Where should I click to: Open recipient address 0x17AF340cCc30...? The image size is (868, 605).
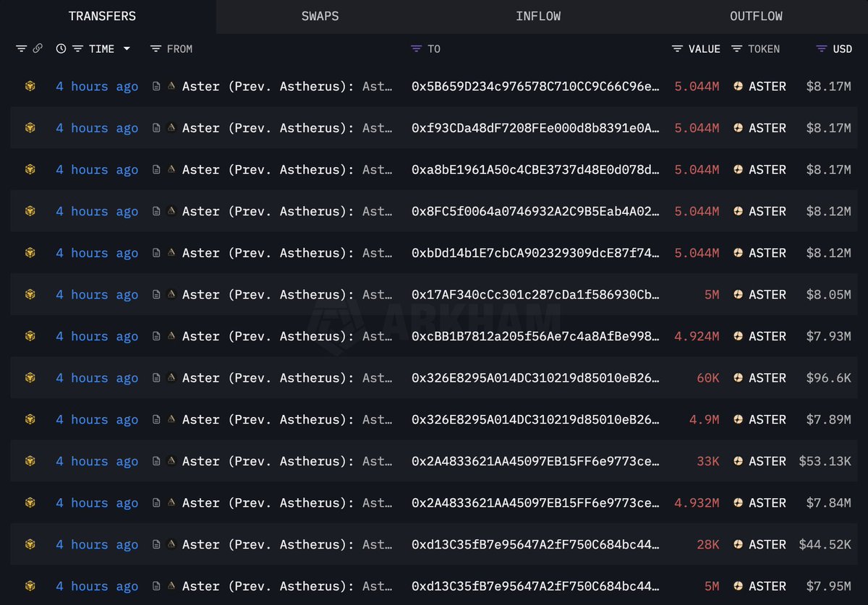(x=535, y=295)
